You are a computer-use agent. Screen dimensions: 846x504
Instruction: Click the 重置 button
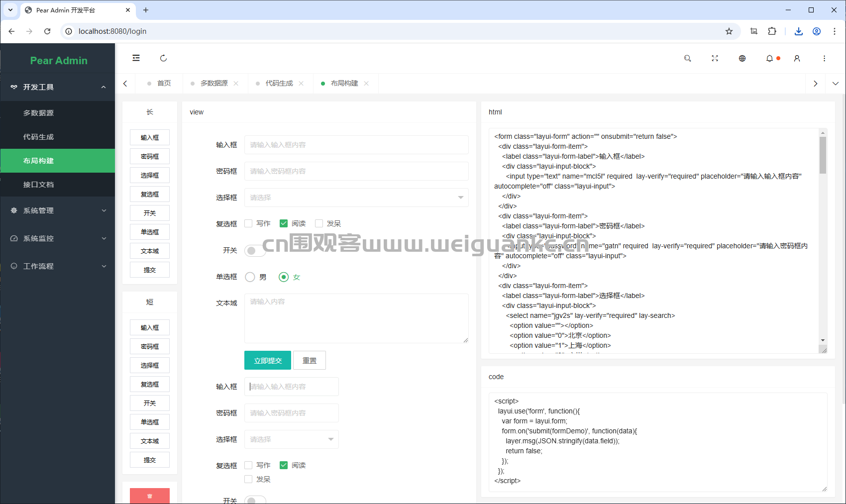pyautogui.click(x=310, y=360)
